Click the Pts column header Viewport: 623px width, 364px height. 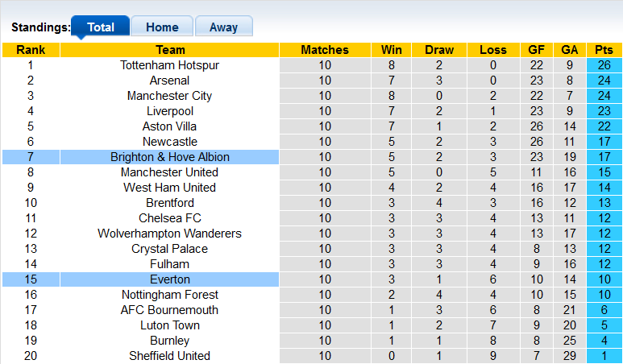[604, 50]
